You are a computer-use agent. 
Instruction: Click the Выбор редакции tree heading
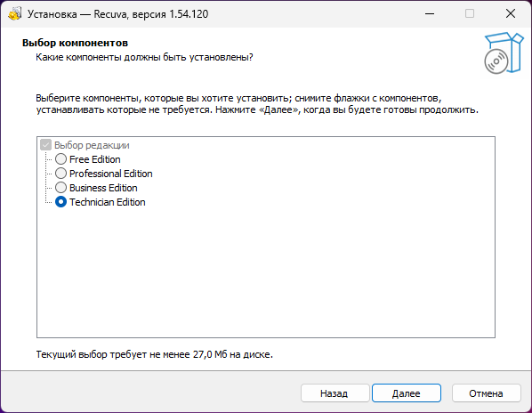click(92, 145)
